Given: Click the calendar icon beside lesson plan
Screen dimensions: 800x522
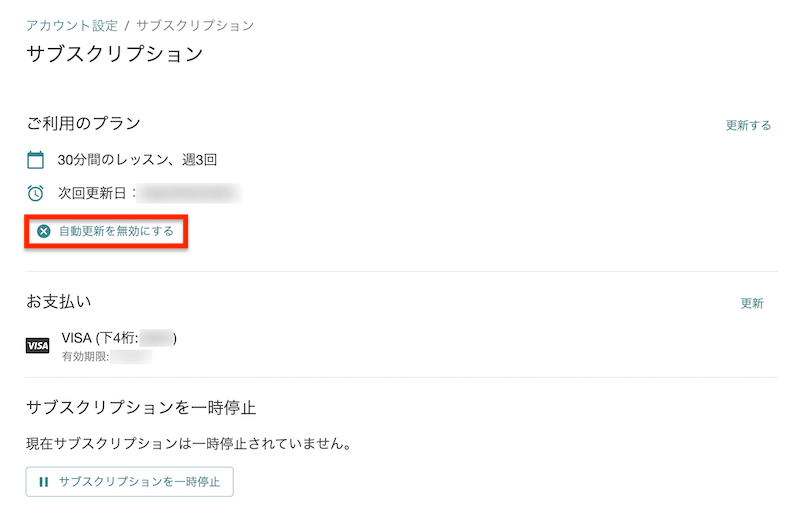Looking at the screenshot, I should [x=35, y=160].
